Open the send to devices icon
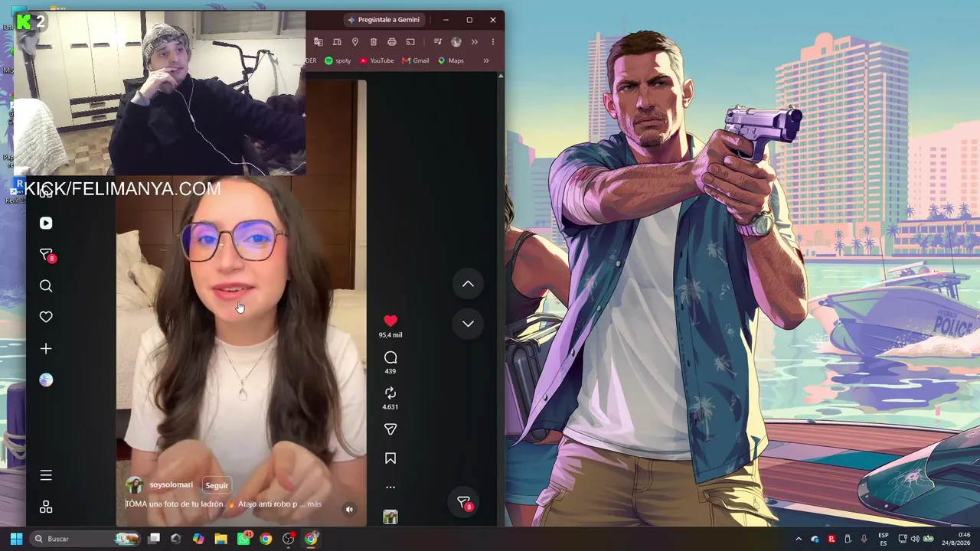Image resolution: width=980 pixels, height=551 pixels. coord(337,41)
